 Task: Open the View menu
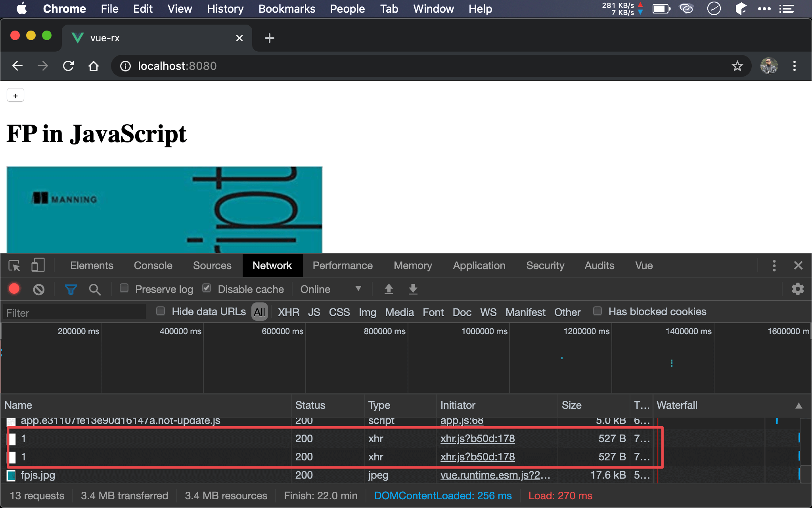(180, 9)
